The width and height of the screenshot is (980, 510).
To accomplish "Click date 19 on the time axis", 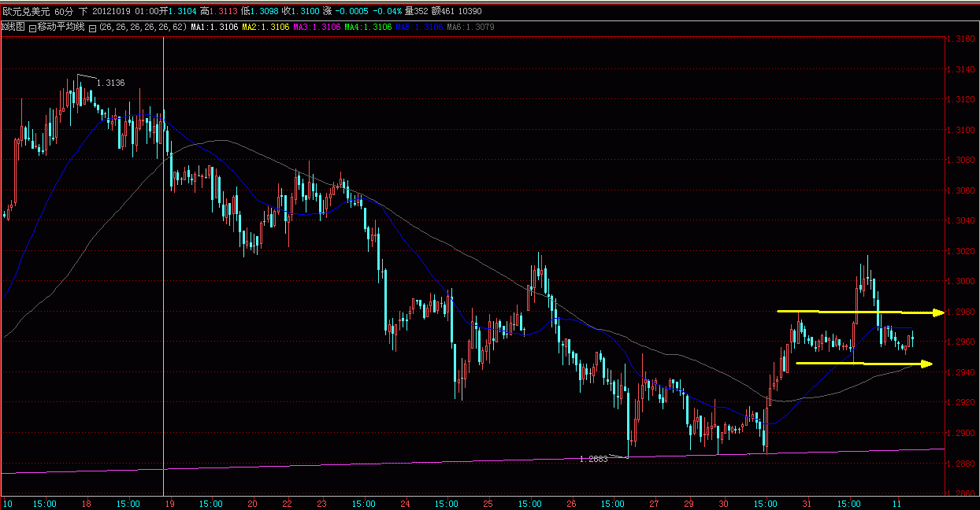I will pyautogui.click(x=169, y=503).
